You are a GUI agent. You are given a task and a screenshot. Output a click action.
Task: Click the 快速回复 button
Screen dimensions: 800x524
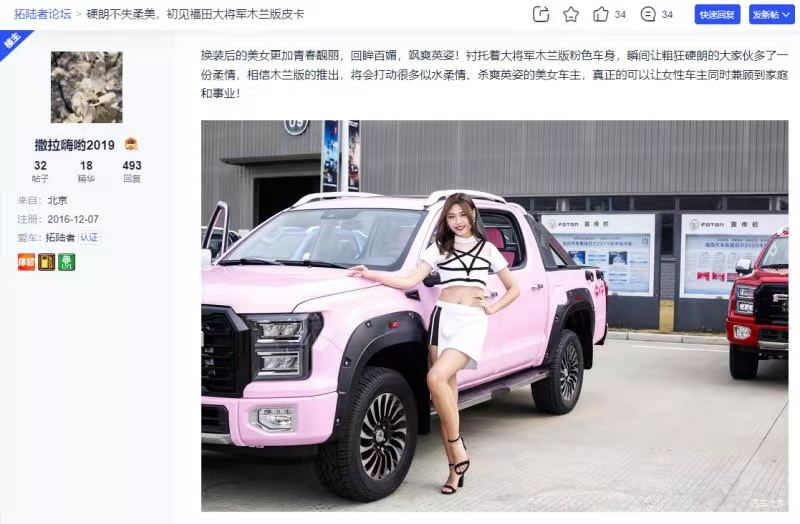(x=717, y=15)
